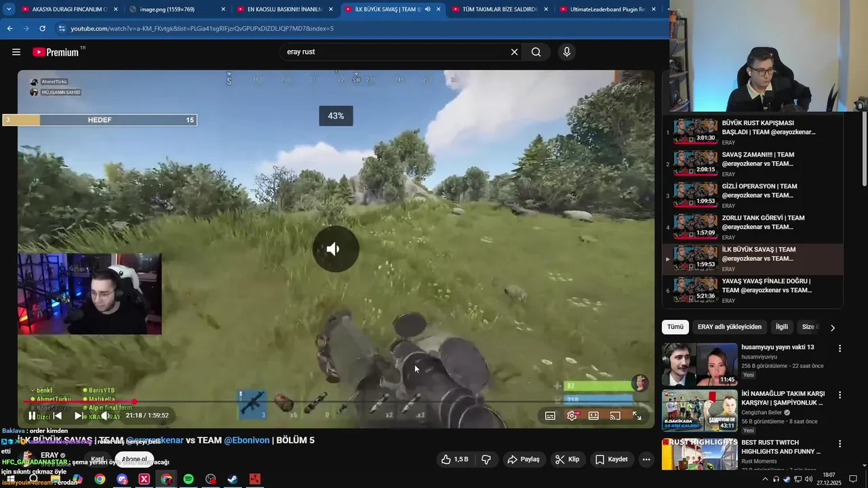Open player settings gear
This screenshot has height=488, width=868.
pyautogui.click(x=572, y=415)
